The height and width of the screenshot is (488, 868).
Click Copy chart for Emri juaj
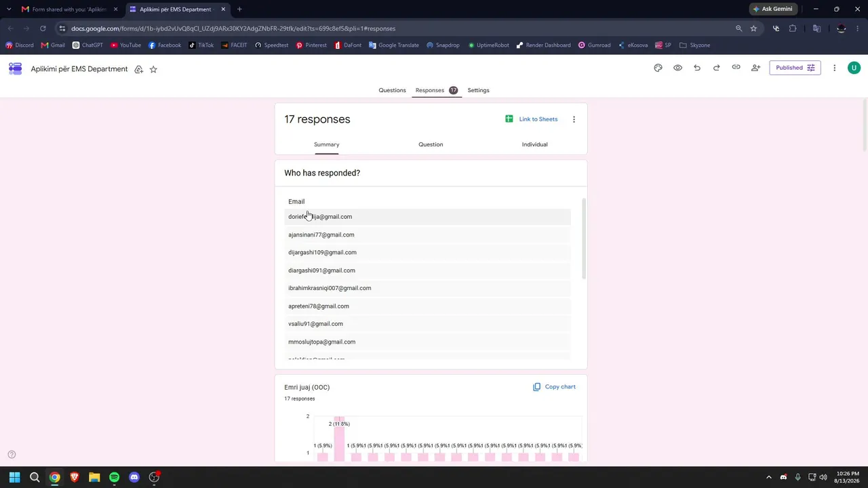coord(554,387)
